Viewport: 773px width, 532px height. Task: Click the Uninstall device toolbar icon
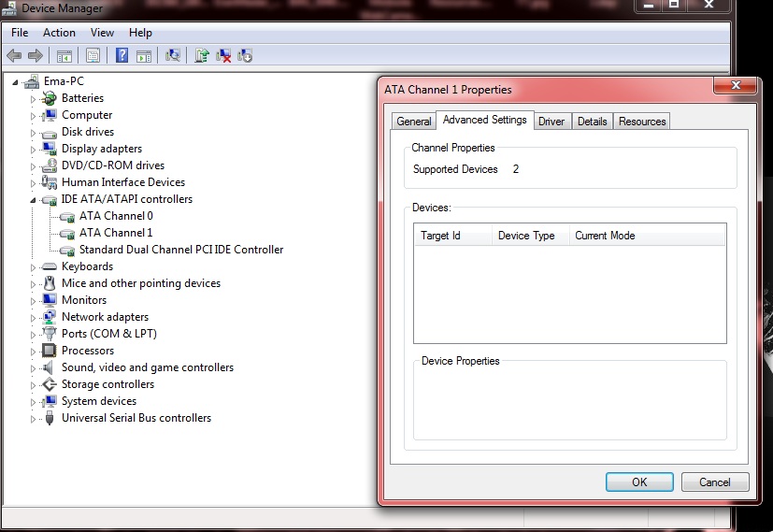pos(223,56)
